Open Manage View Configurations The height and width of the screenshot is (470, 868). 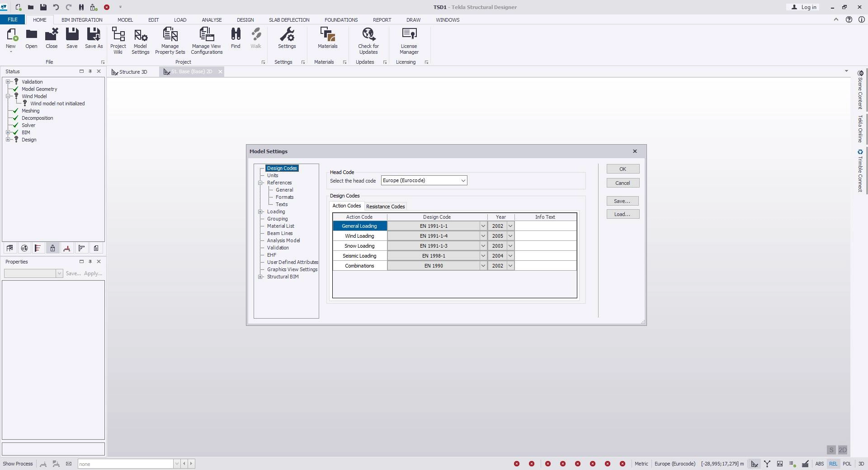207,41
